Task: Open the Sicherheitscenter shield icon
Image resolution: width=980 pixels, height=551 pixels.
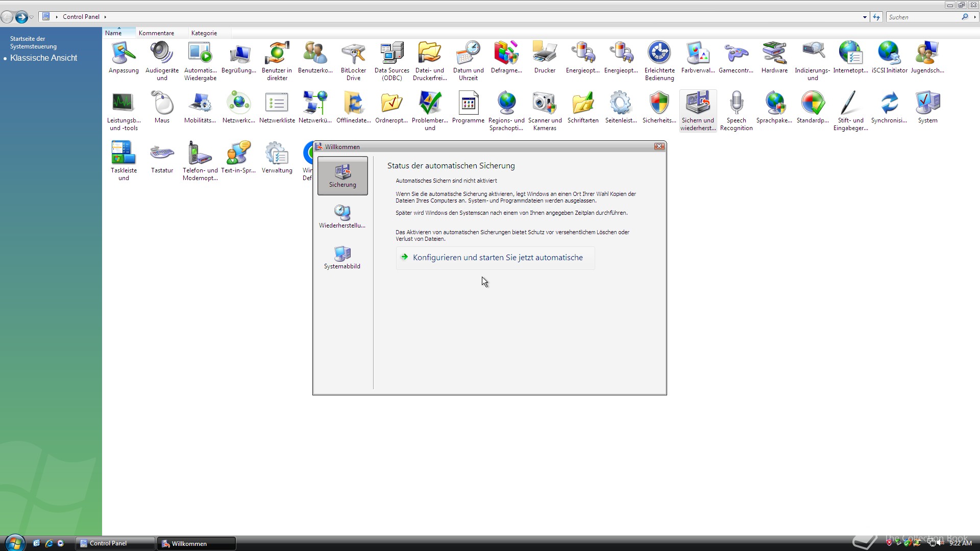Action: click(x=659, y=108)
